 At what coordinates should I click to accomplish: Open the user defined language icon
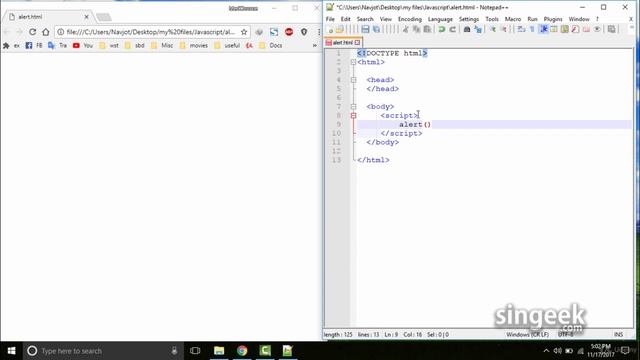click(554, 29)
